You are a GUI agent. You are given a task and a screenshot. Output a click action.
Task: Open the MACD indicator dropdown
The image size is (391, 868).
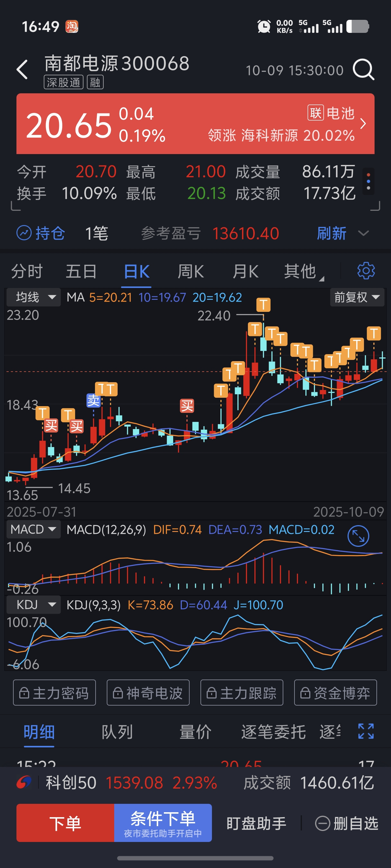pyautogui.click(x=34, y=529)
